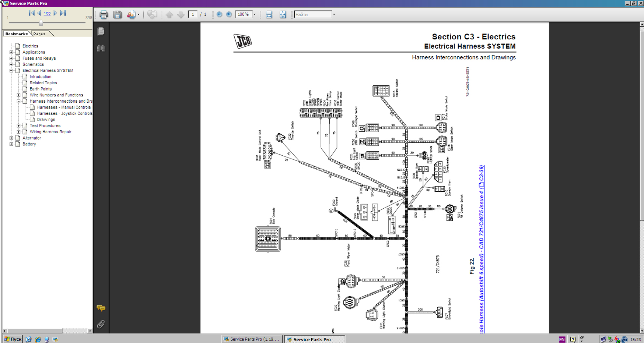The height and width of the screenshot is (343, 644).
Task: Click the Print icon in the toolbar
Action: coord(104,15)
